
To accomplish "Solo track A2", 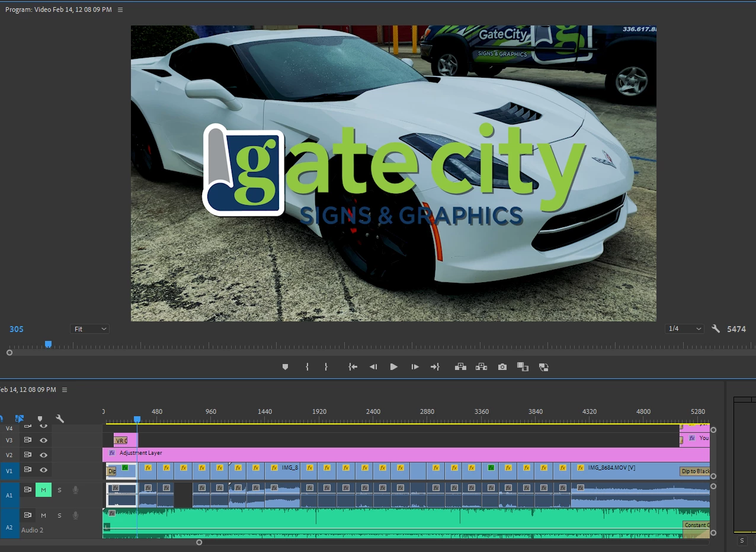I will click(59, 515).
